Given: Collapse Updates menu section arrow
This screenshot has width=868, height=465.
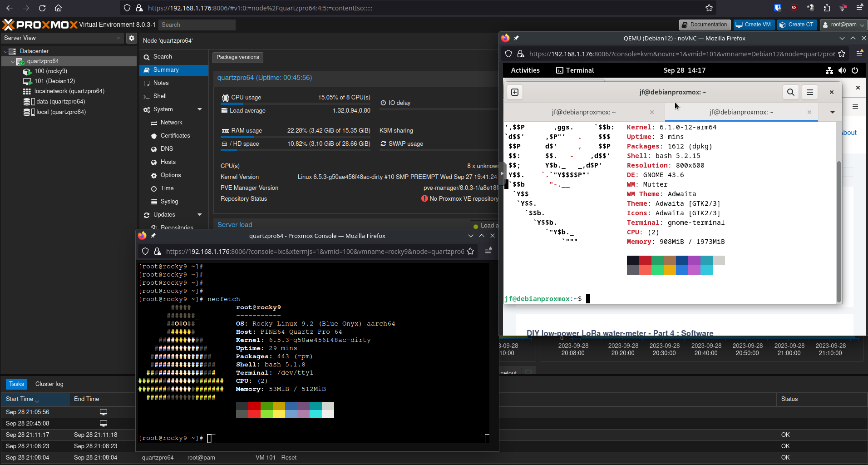Looking at the screenshot, I should [200, 215].
